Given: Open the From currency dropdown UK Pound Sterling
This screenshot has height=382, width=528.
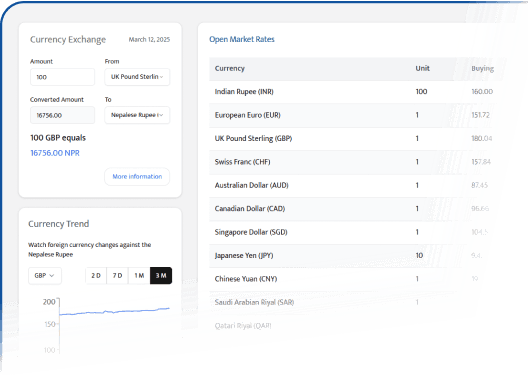Looking at the screenshot, I should (137, 77).
